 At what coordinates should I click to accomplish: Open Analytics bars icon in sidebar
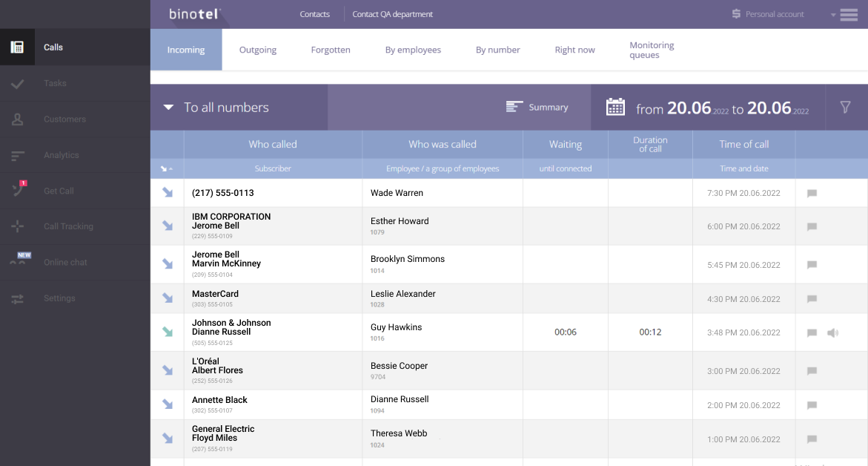(x=17, y=156)
